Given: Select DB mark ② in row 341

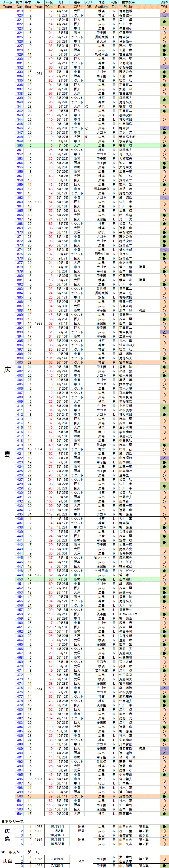Looking at the screenshot, I should pos(87,107).
